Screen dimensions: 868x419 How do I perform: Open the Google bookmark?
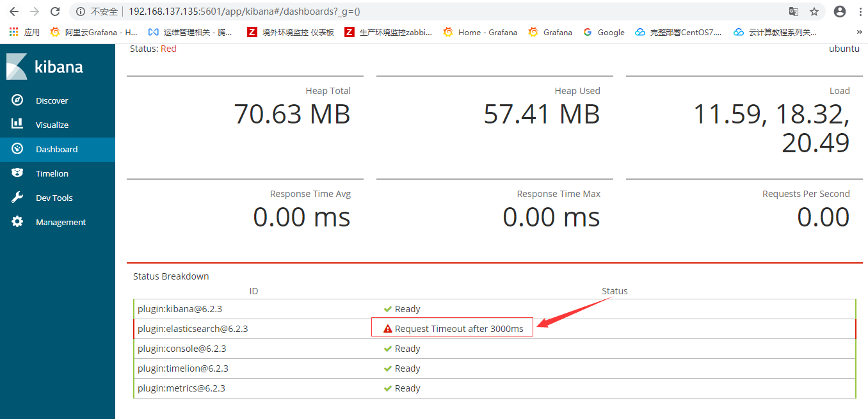click(x=603, y=31)
